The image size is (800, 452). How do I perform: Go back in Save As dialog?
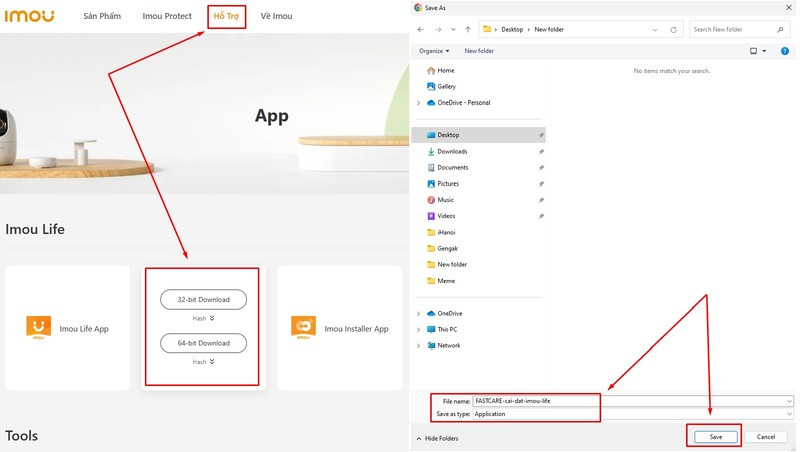pos(420,30)
